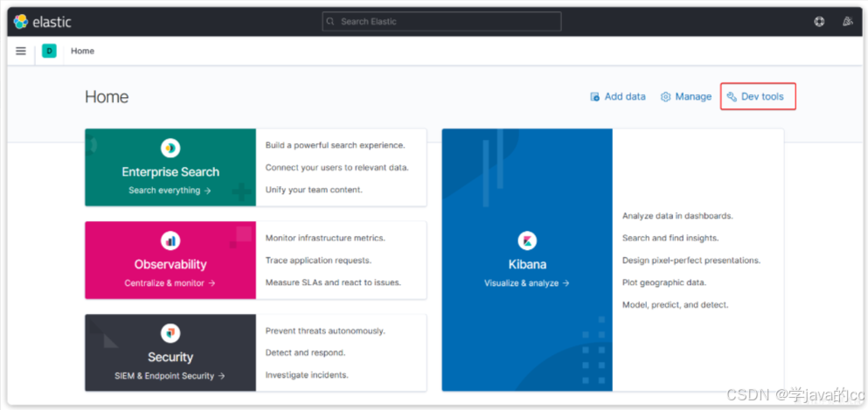Viewport: 868px width, 410px height.
Task: Open the hamburger navigation menu
Action: coord(21,51)
